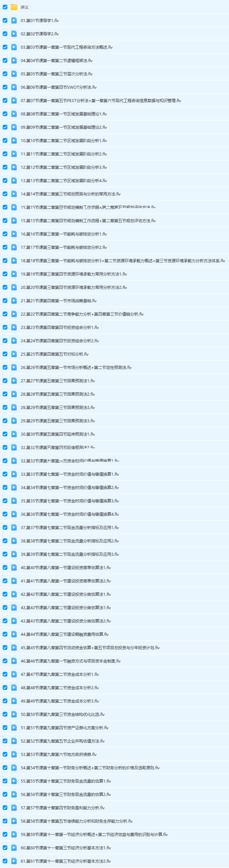Click video icon for 01.第01节课导学1.flv
229x868 pixels.
pos(14,20)
